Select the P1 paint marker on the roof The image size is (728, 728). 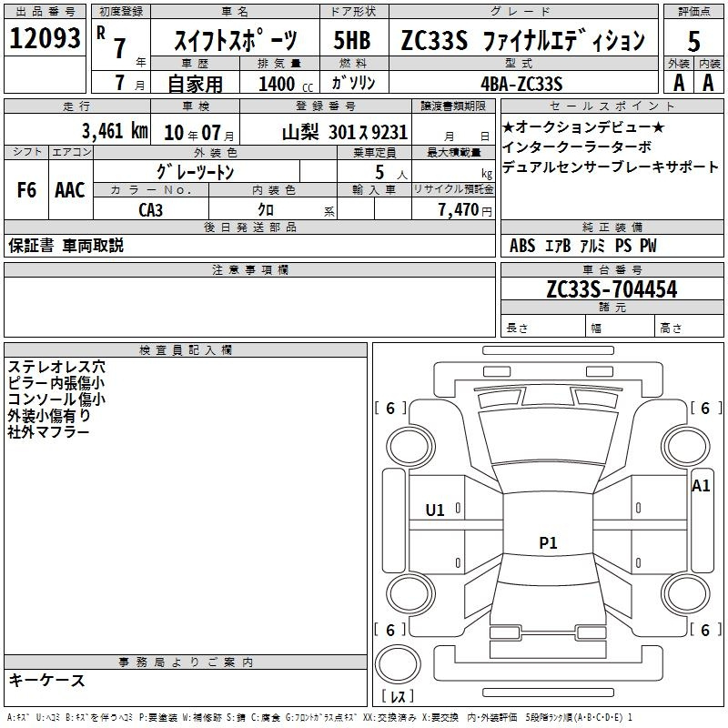pos(548,543)
